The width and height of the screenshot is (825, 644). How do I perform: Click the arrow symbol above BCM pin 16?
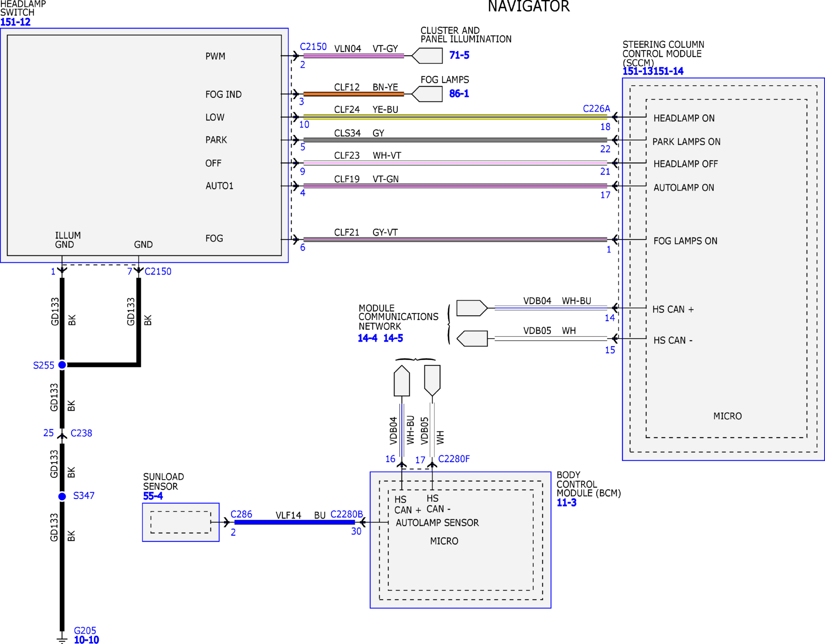point(402,381)
